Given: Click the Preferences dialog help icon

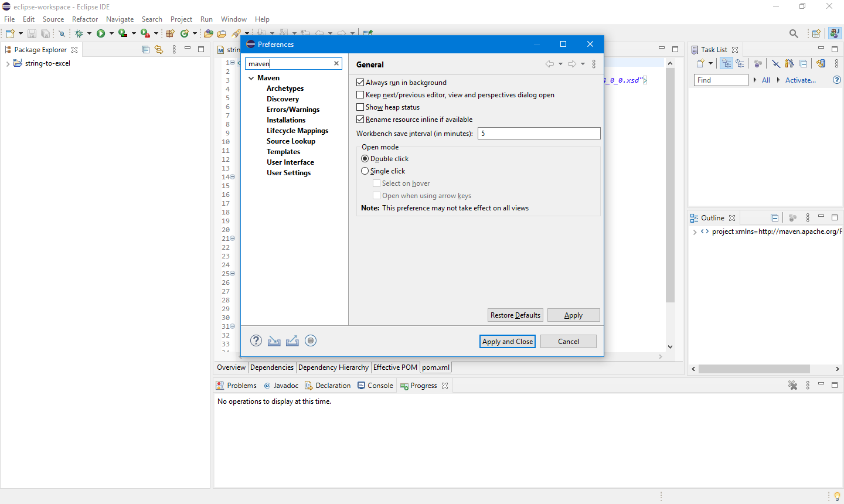Looking at the screenshot, I should coord(256,340).
